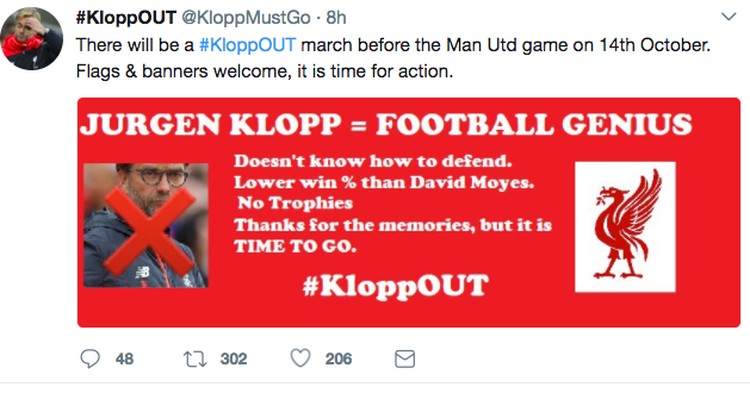750x393 pixels.
Task: Click the Liver bird crest in banner
Action: tap(625, 227)
